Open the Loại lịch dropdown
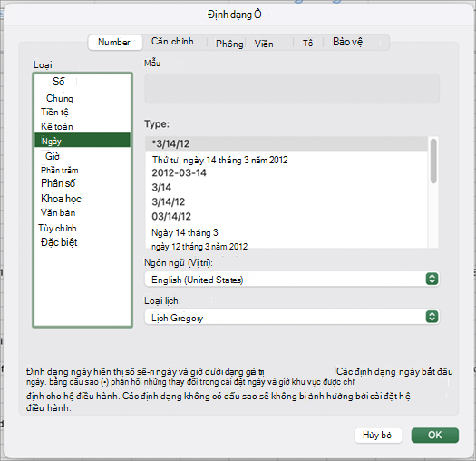 [x=292, y=317]
